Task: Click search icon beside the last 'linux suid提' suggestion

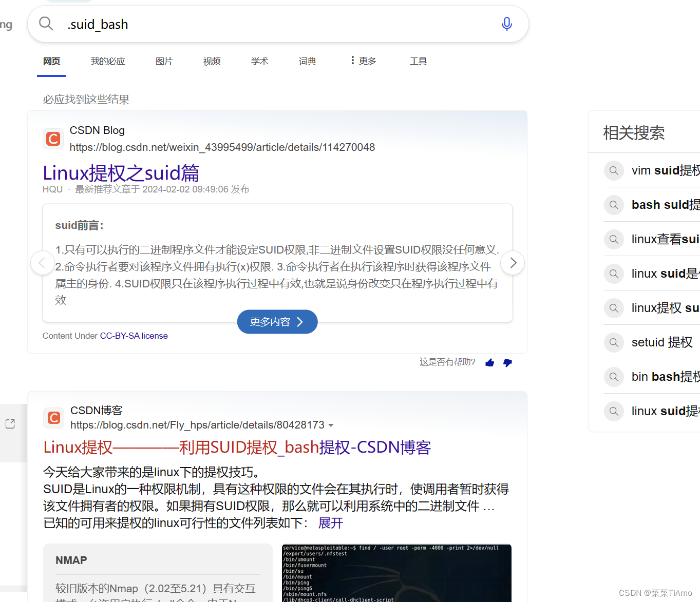Action: (614, 411)
